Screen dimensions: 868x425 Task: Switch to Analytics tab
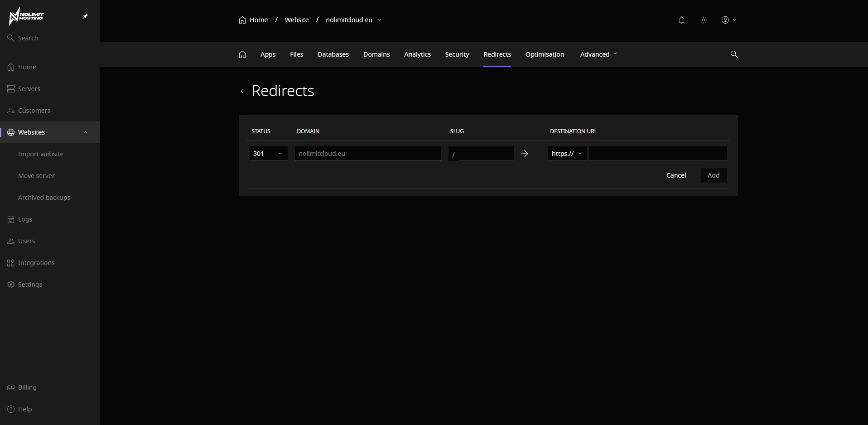pos(418,54)
